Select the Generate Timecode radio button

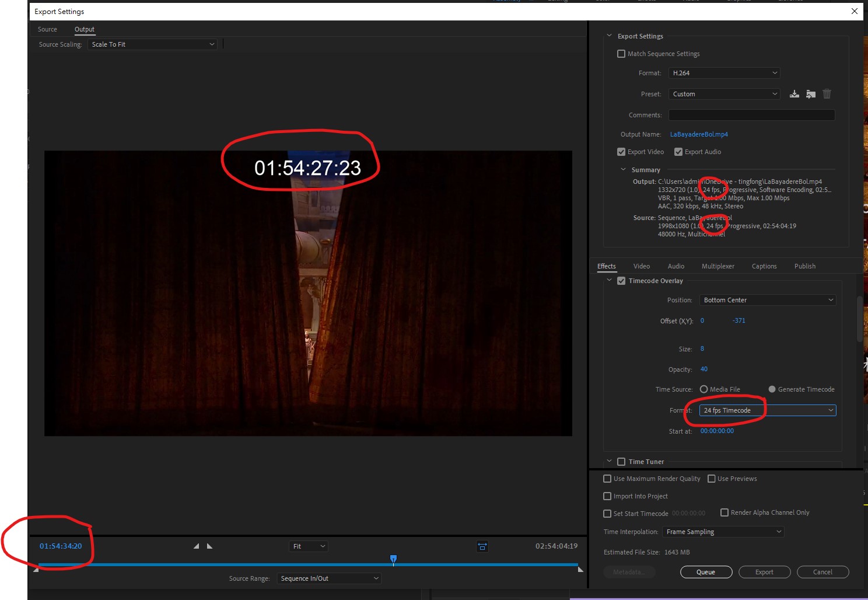pyautogui.click(x=771, y=389)
